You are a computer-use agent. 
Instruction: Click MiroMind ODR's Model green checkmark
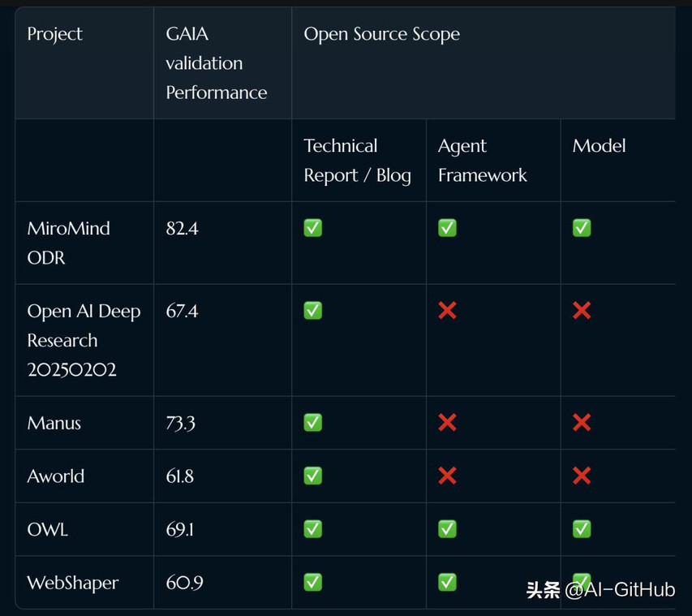tap(582, 228)
